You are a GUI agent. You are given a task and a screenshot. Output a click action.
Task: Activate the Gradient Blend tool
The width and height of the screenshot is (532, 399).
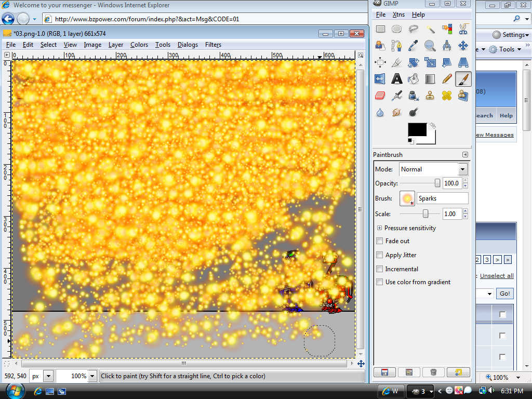point(430,78)
